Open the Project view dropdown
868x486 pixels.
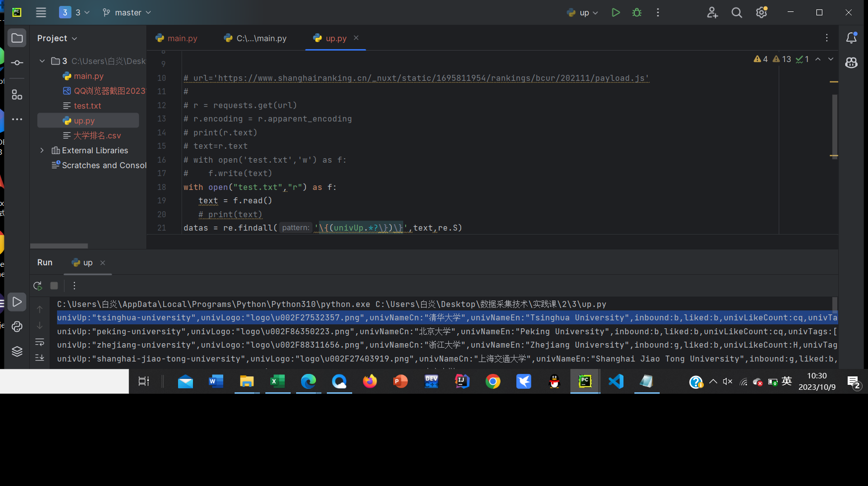coord(57,38)
